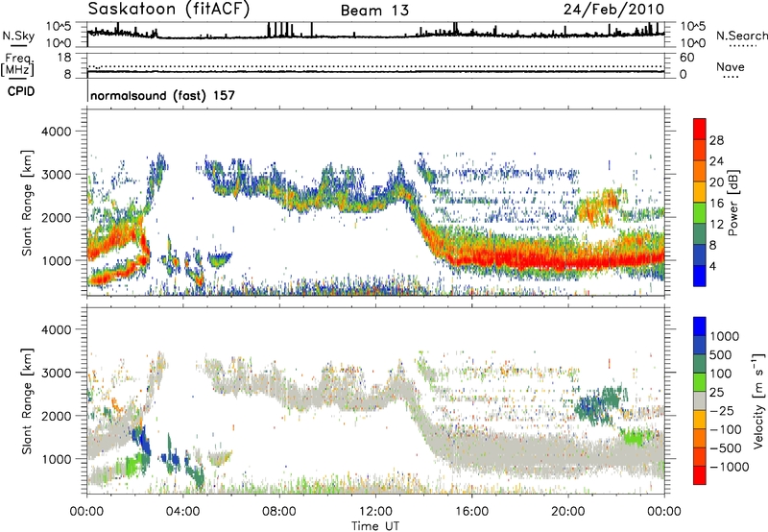The image size is (768, 532).
Task: Click Slant Range [km] label of velocity panel
Action: coord(27,400)
